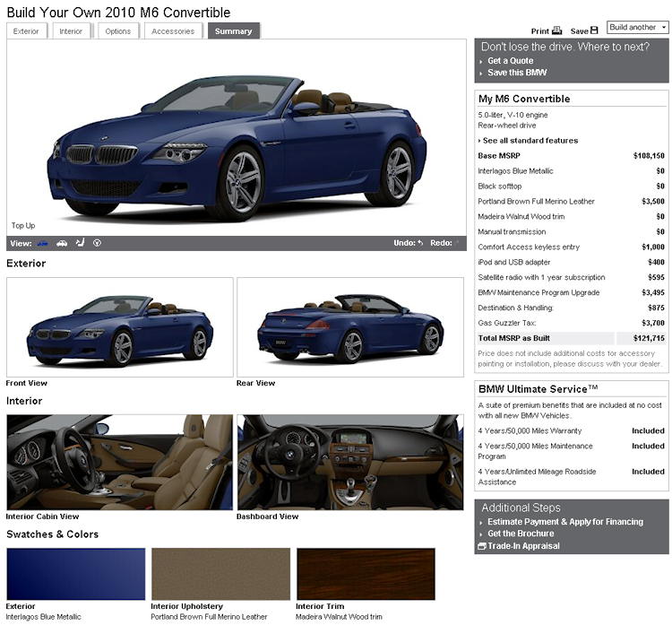Open the Dashboard View thumbnail
The image size is (672, 625).
coord(350,462)
